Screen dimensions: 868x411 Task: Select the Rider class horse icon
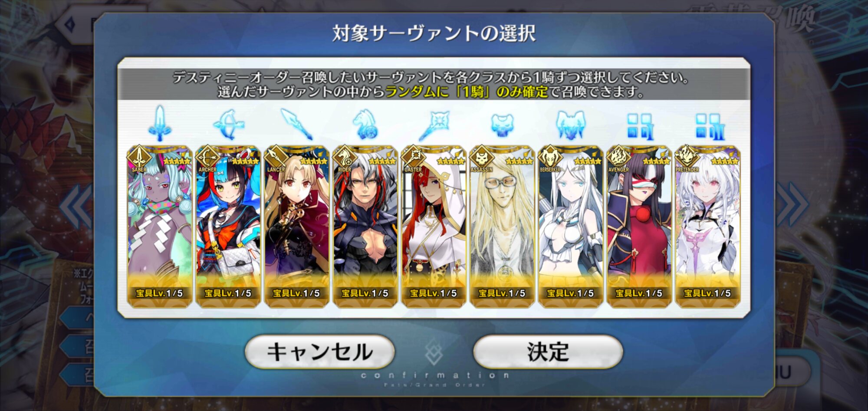click(365, 124)
